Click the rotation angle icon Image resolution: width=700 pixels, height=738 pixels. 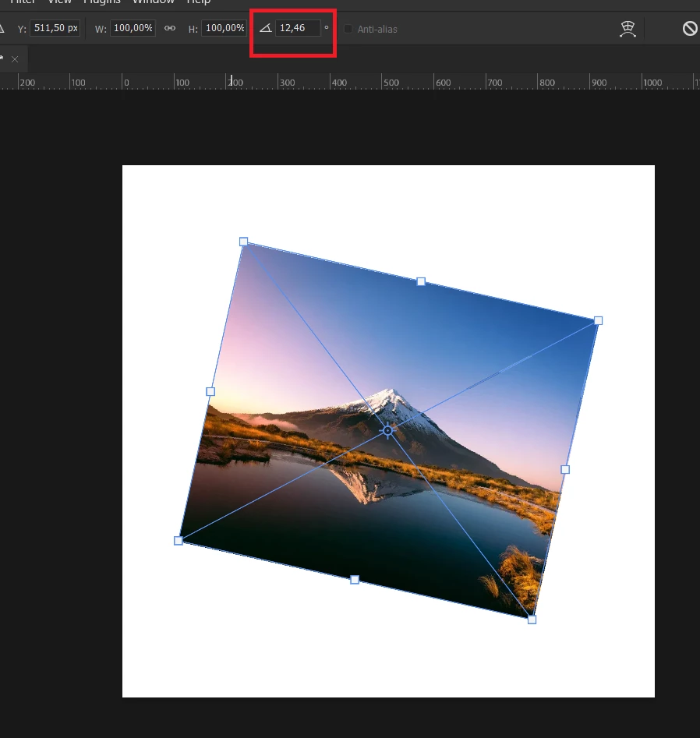click(x=266, y=28)
